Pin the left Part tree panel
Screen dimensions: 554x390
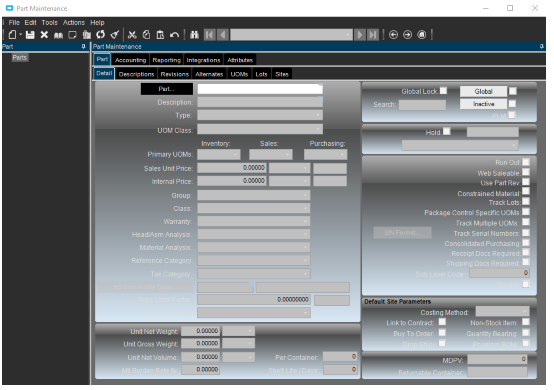point(84,47)
